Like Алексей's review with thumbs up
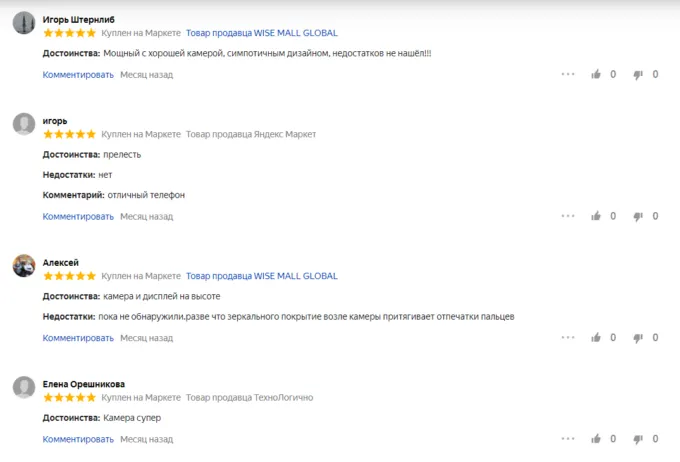 point(597,338)
